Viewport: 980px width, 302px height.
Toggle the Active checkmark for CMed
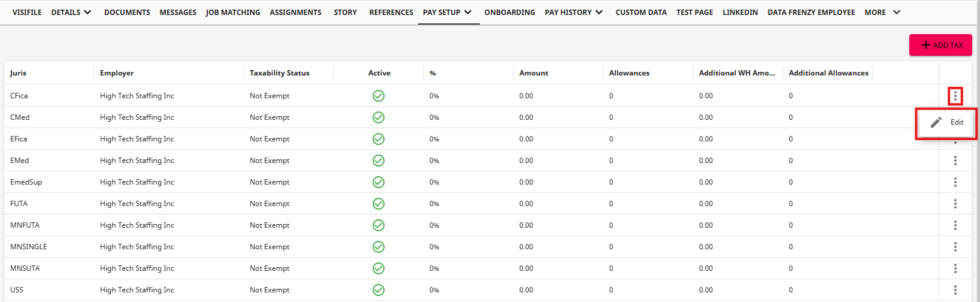tap(379, 117)
